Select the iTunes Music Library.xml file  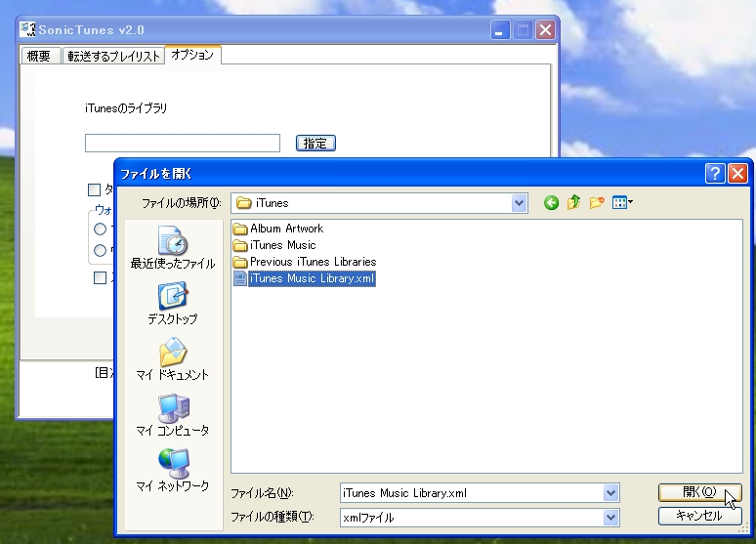[304, 278]
